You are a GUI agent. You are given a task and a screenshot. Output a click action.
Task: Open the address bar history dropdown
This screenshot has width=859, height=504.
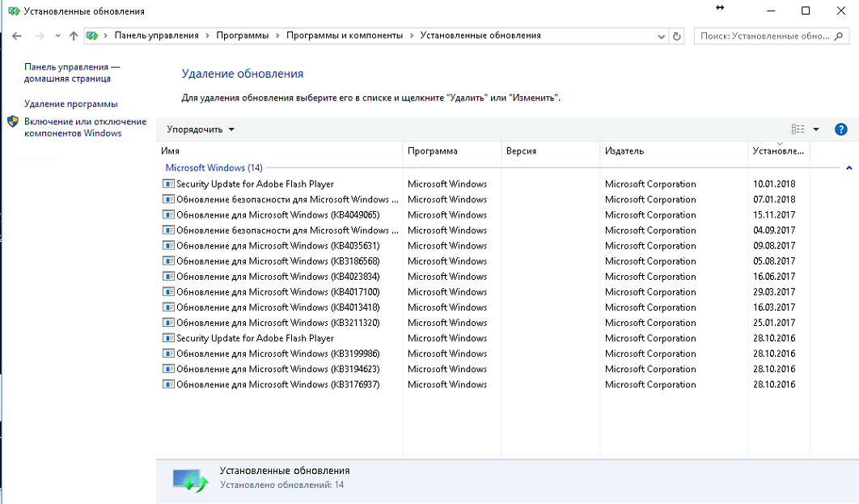pyautogui.click(x=661, y=36)
